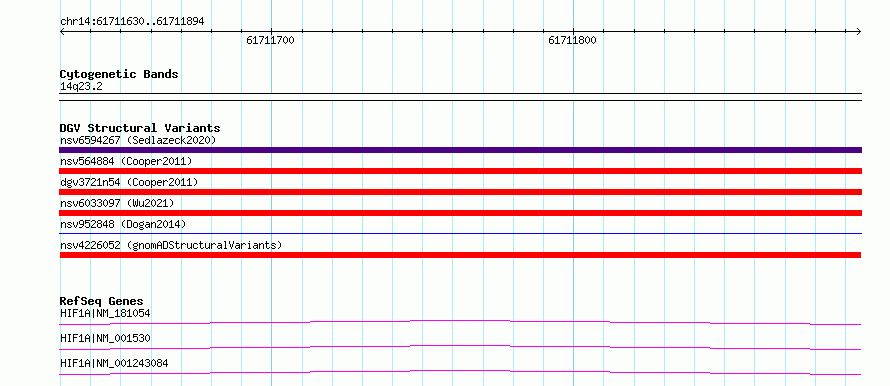890x386 pixels.
Task: Click the HIF1A|NM_001530 magenta intron line
Action: tap(461, 347)
